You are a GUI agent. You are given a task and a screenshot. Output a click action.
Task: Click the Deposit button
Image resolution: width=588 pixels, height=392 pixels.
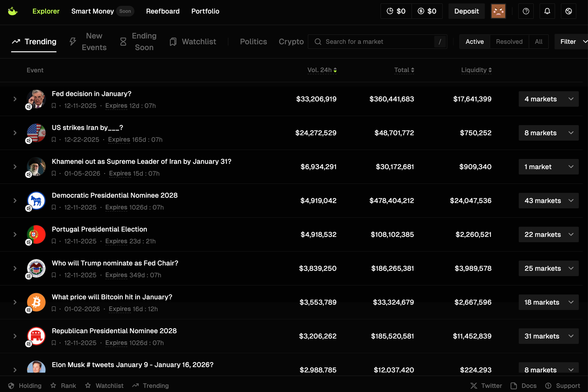466,11
